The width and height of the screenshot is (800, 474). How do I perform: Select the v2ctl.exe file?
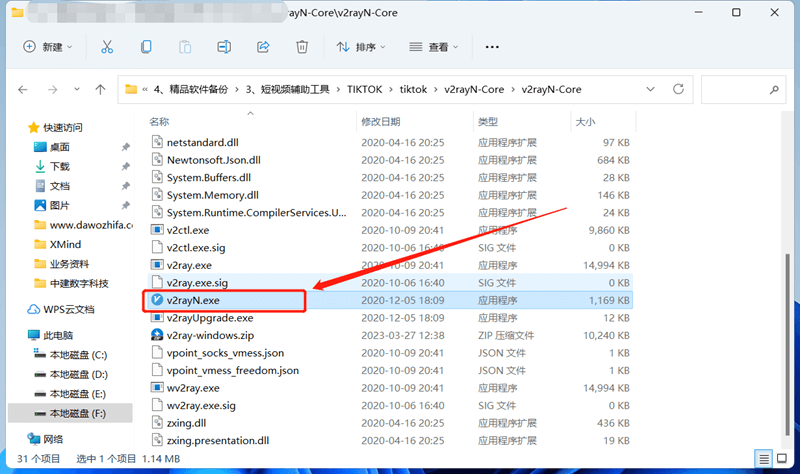(188, 230)
